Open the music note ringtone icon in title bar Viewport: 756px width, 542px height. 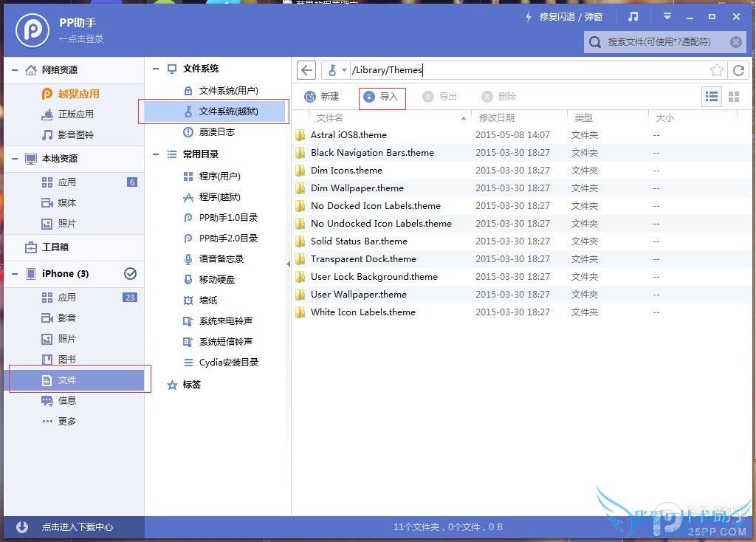coord(633,17)
